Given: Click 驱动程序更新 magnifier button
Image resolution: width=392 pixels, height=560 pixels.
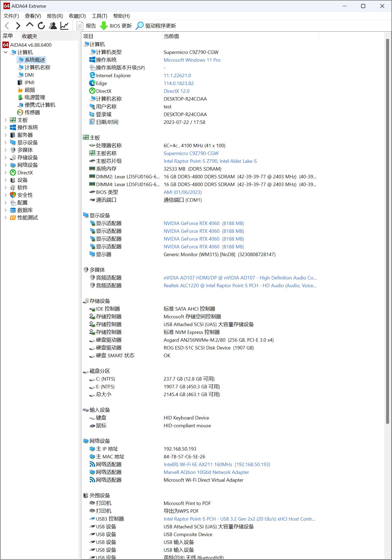Looking at the screenshot, I should tap(156, 26).
